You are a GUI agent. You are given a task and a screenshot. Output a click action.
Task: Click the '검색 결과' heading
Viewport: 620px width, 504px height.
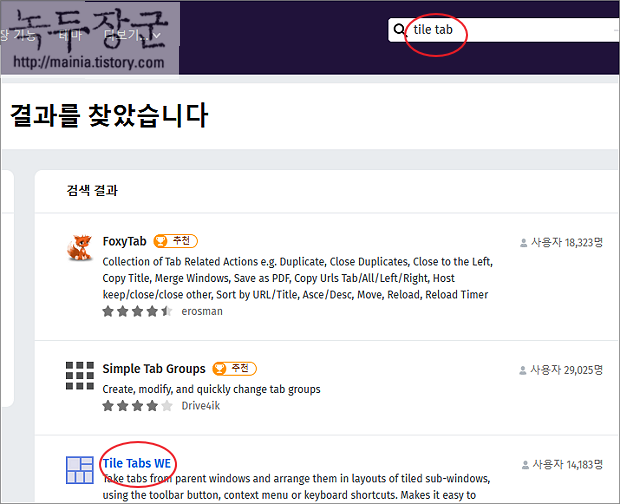92,191
